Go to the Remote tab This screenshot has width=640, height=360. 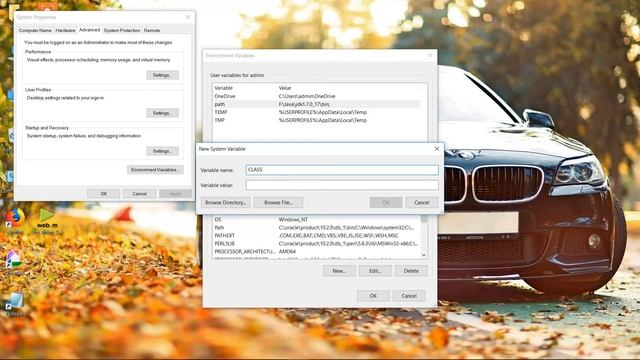point(152,30)
